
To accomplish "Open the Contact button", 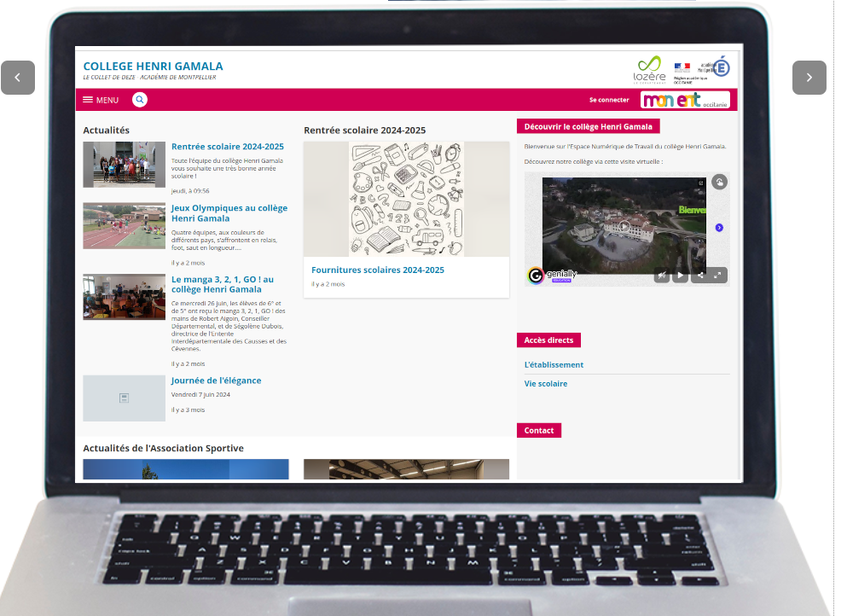I will coord(539,430).
